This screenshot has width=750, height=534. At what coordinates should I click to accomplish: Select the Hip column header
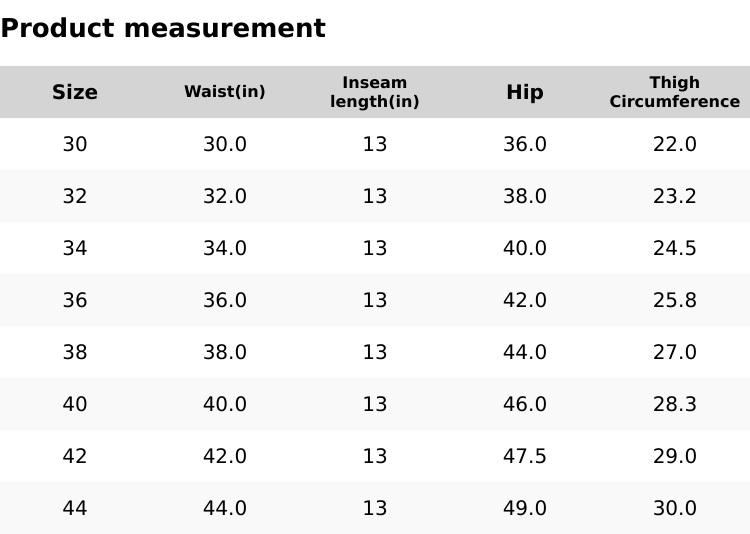point(525,92)
